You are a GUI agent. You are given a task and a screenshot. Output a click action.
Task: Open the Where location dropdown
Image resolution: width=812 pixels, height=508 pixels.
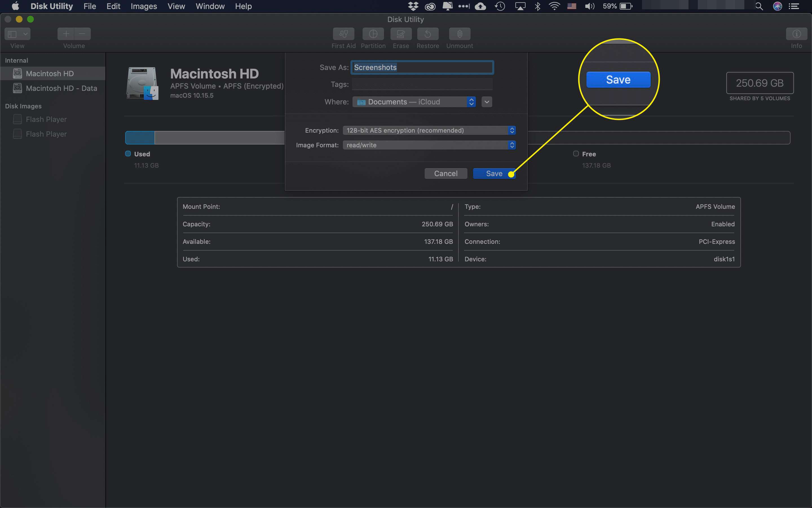coord(414,102)
